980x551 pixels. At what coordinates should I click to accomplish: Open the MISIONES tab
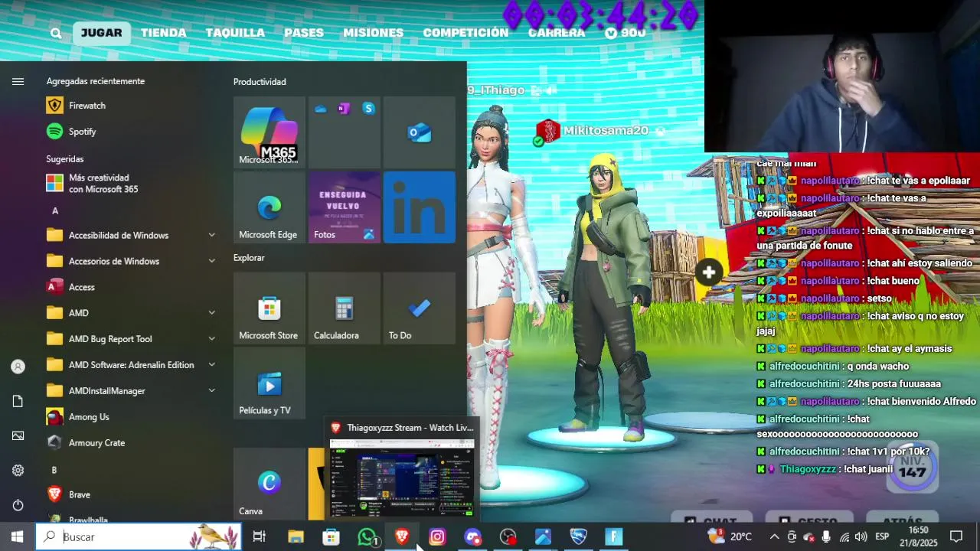point(374,33)
